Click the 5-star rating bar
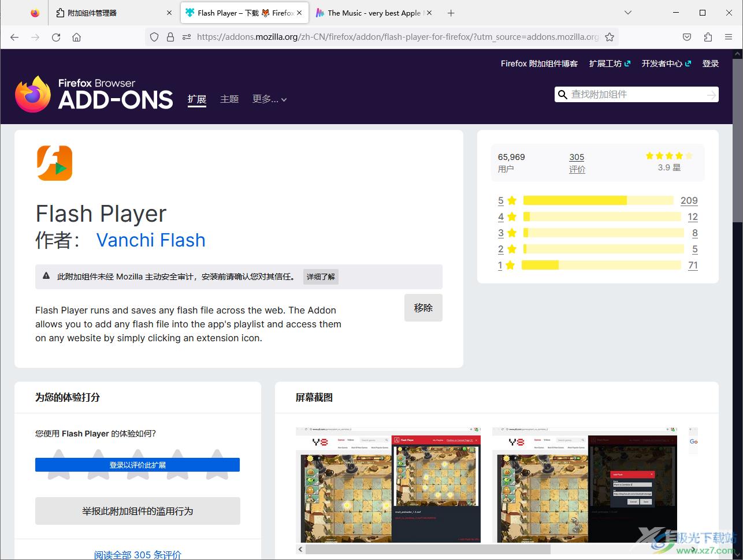Screen dimensions: 743x560 coord(599,200)
